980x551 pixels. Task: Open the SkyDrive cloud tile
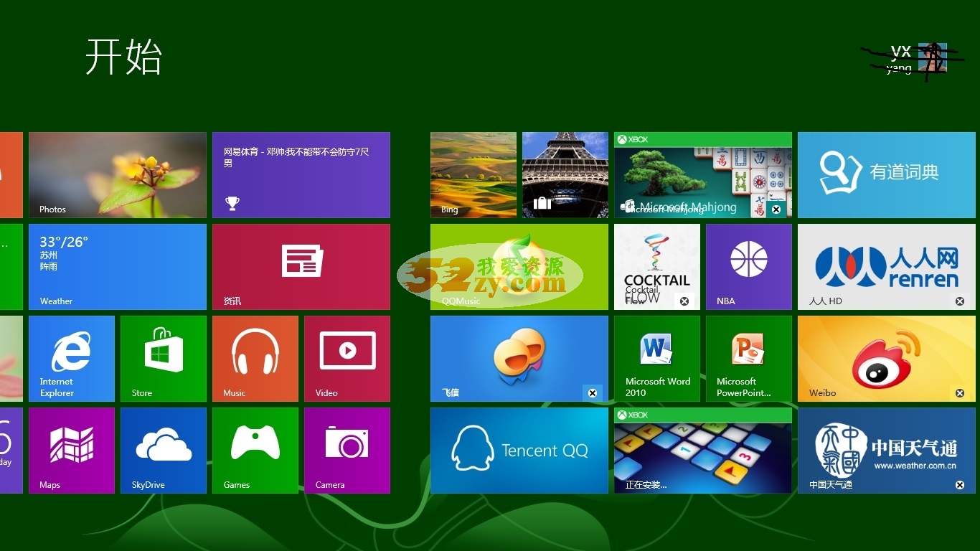click(164, 451)
